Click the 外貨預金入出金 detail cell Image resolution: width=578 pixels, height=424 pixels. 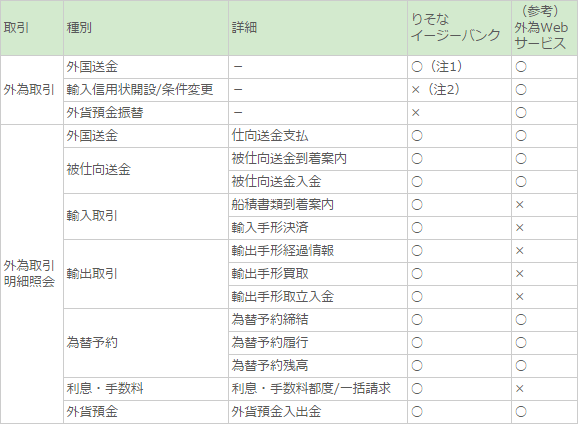pos(318,411)
